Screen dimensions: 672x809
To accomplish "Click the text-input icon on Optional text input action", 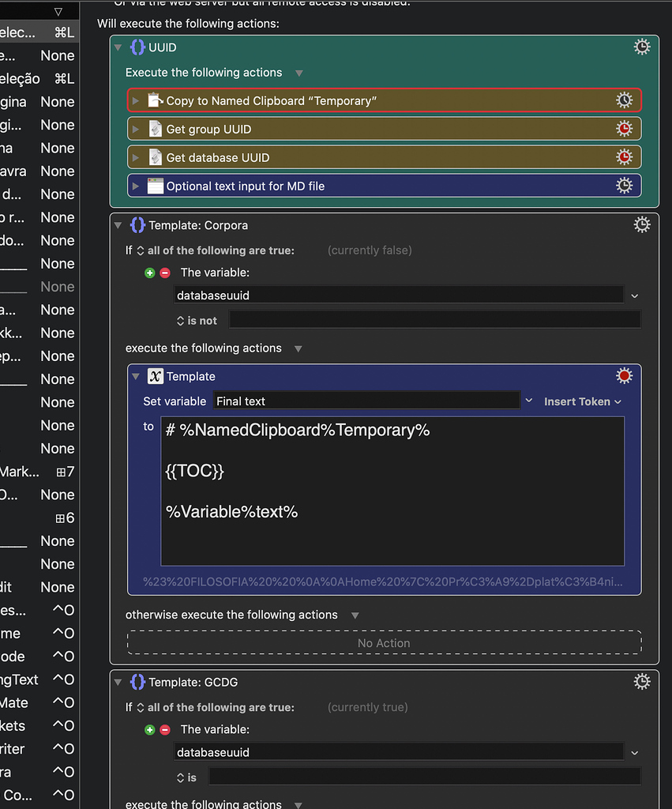I will point(155,185).
